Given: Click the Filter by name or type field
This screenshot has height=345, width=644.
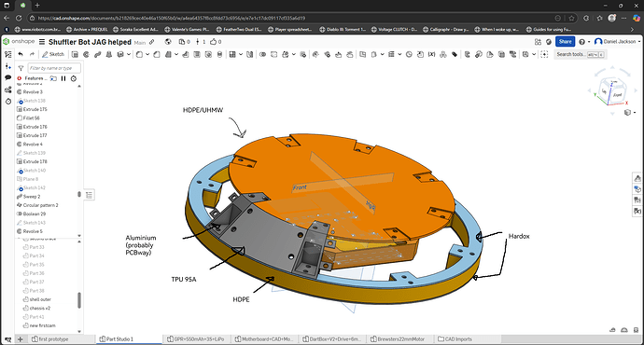Looking at the screenshot, I should (54, 68).
